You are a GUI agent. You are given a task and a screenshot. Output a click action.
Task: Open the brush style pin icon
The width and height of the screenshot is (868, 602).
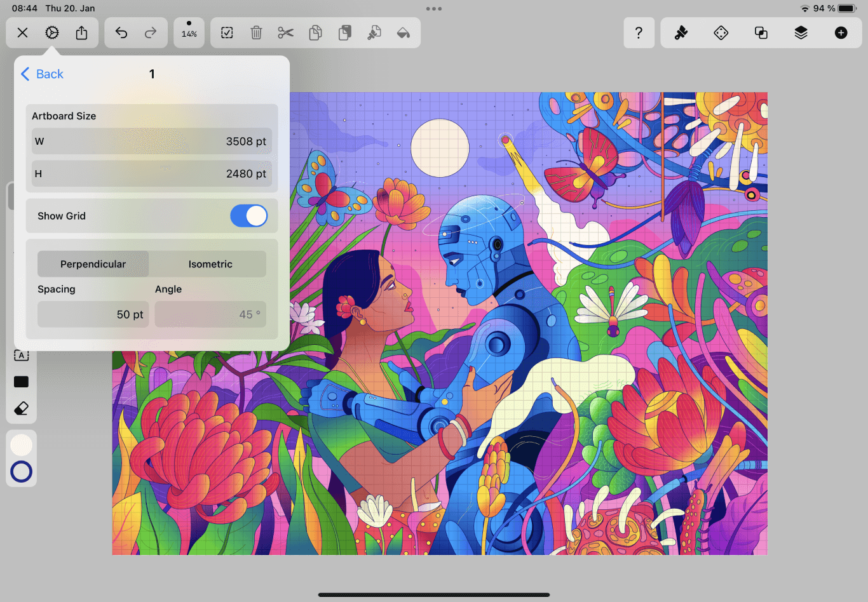[x=681, y=33]
